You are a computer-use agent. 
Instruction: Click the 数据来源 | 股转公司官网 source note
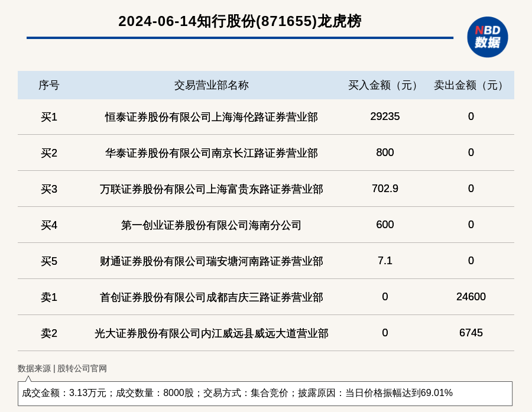(x=62, y=368)
